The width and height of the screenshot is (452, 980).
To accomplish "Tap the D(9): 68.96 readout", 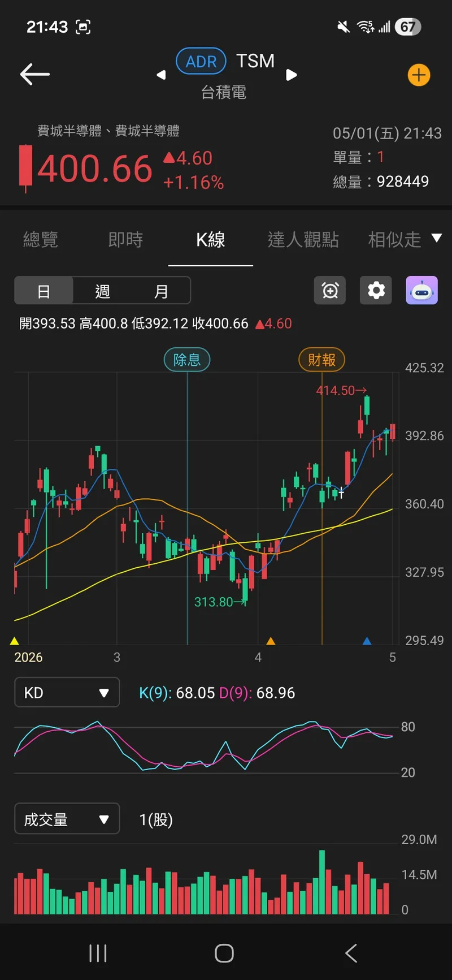I will coord(257,693).
